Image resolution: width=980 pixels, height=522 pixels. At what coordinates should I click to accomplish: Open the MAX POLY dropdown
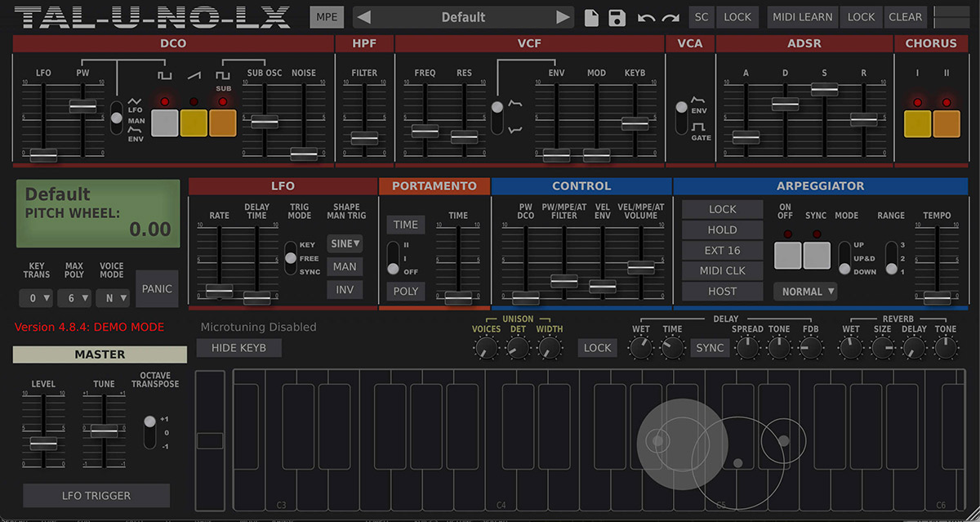(x=73, y=297)
